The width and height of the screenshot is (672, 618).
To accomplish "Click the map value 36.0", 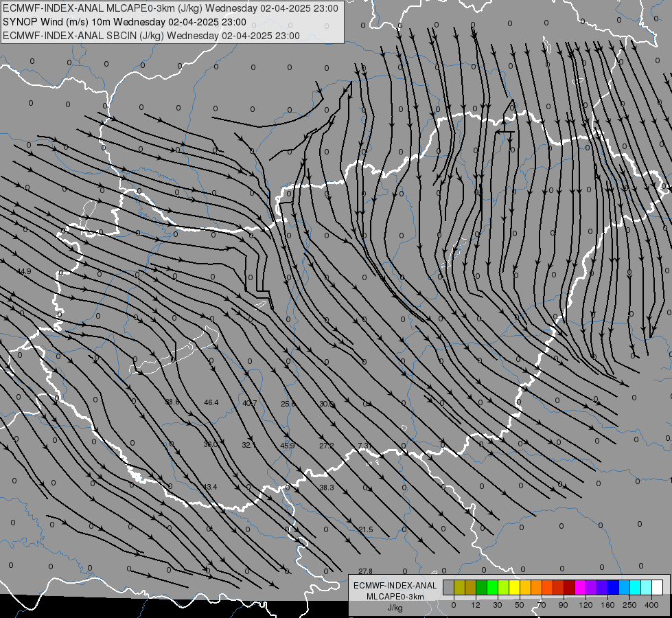I will pyautogui.click(x=211, y=444).
